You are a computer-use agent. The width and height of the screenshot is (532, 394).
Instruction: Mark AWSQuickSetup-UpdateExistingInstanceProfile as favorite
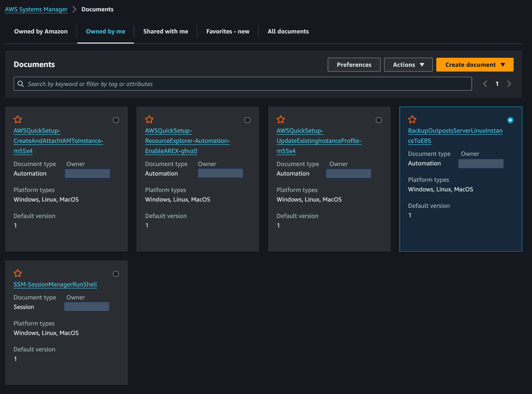(x=281, y=119)
